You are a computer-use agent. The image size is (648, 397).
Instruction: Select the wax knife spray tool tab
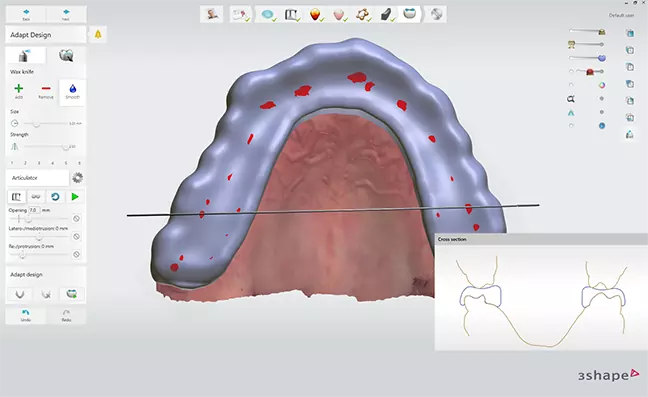coord(25,55)
